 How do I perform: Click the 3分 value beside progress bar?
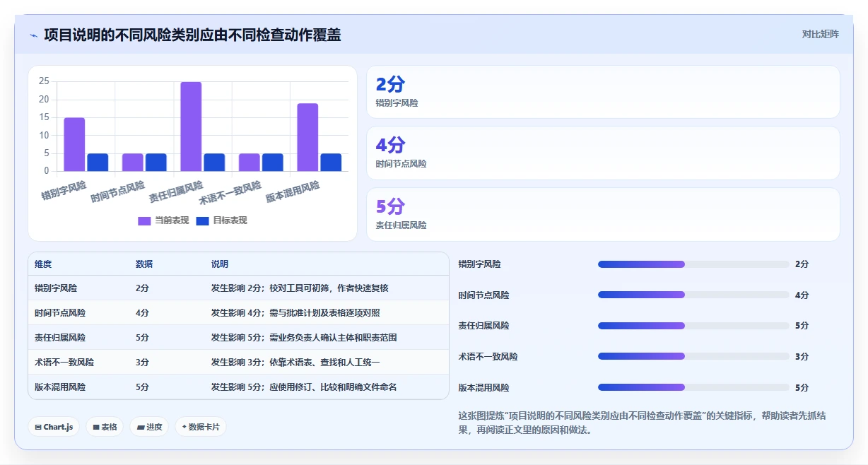802,356
